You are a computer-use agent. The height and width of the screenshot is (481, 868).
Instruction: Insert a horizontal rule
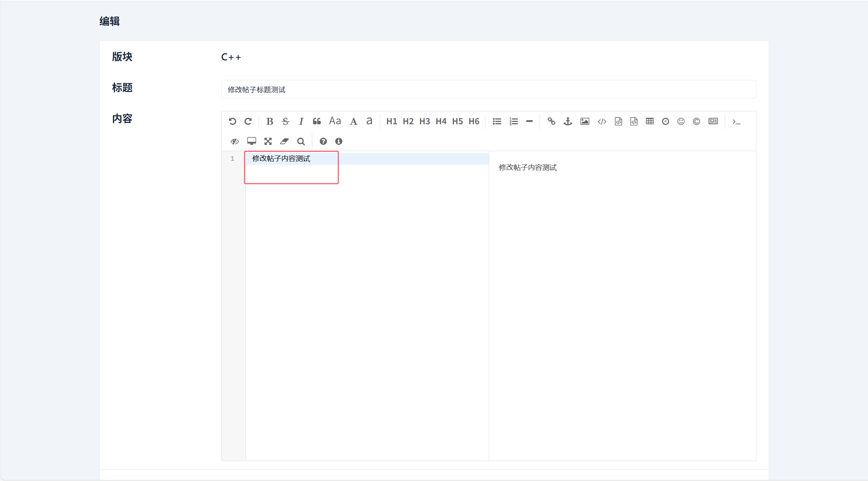[529, 121]
